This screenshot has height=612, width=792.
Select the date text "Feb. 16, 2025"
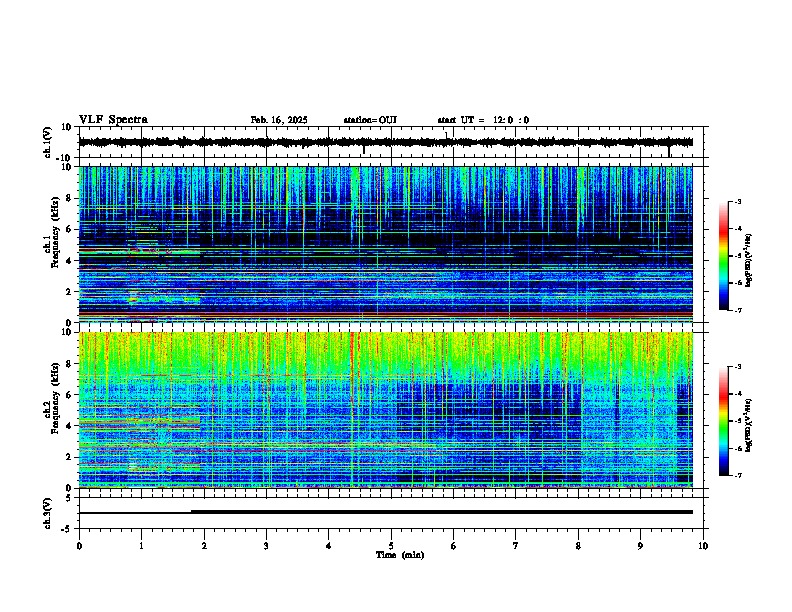(x=279, y=120)
